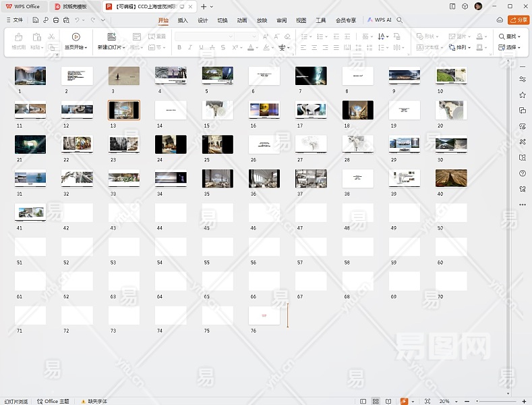Click the Print icon in quick access toolbar
This screenshot has width=532, height=405.
55,20
